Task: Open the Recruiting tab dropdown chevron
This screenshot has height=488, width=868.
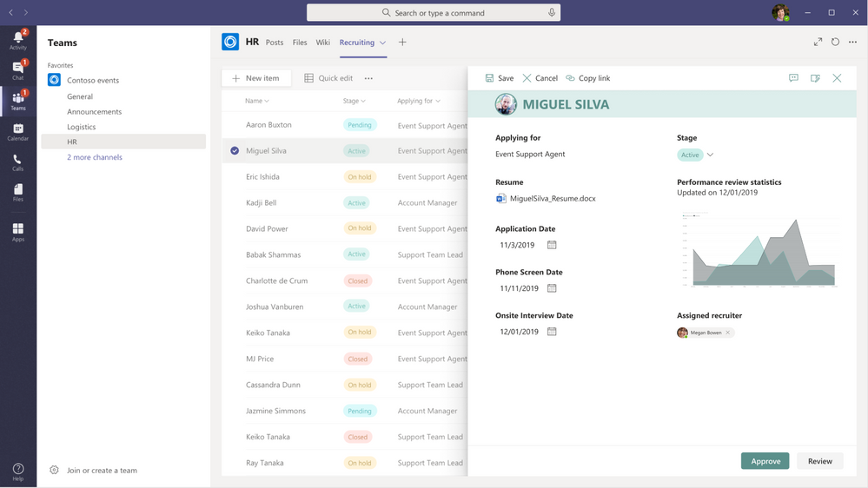Action: (382, 43)
